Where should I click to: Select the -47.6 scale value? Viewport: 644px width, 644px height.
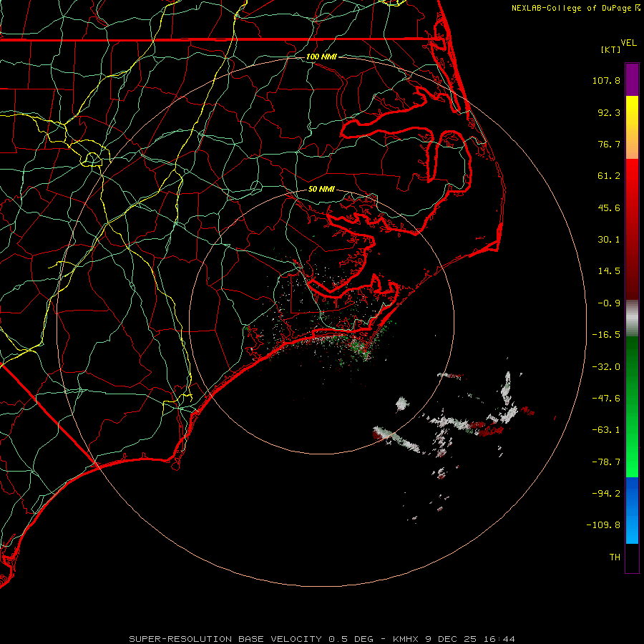tap(606, 399)
